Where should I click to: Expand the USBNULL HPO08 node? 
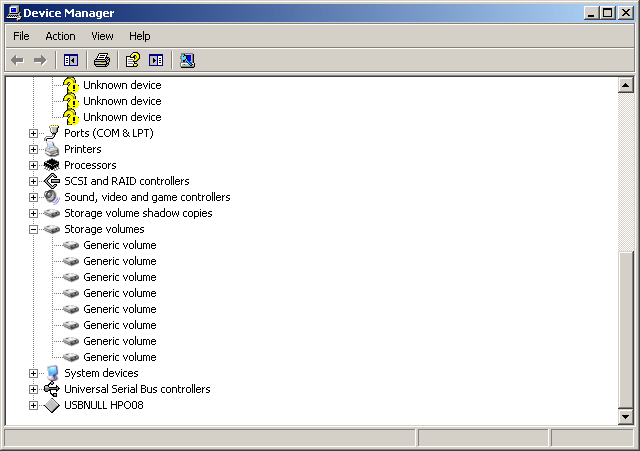click(x=33, y=405)
